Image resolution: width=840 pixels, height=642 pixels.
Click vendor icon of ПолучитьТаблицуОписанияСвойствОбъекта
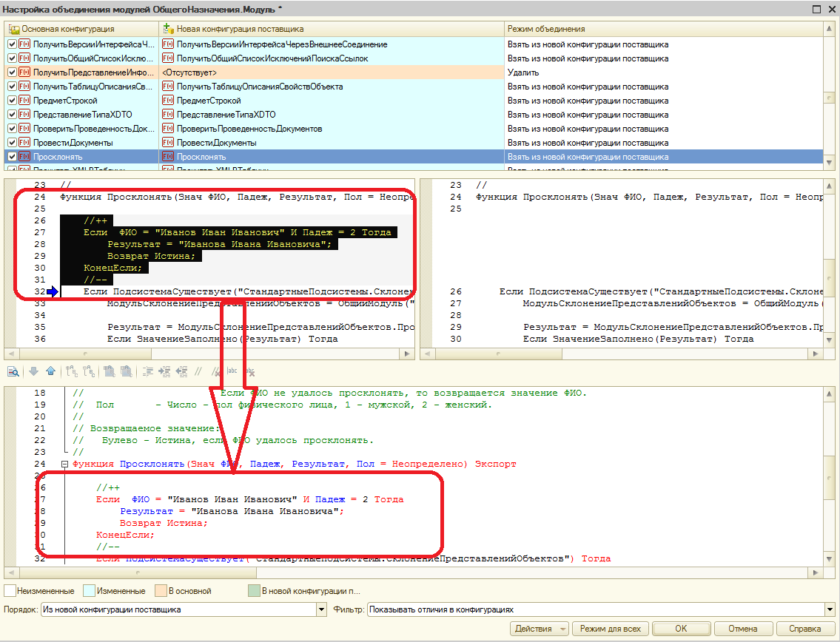point(168,87)
